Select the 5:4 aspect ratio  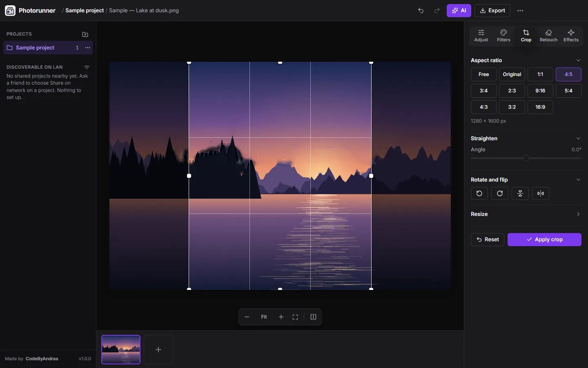click(568, 91)
